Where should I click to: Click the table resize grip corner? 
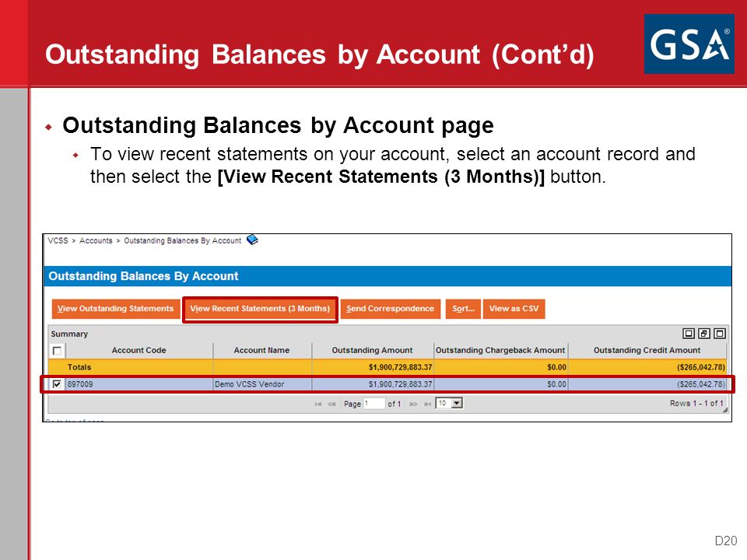(725, 410)
